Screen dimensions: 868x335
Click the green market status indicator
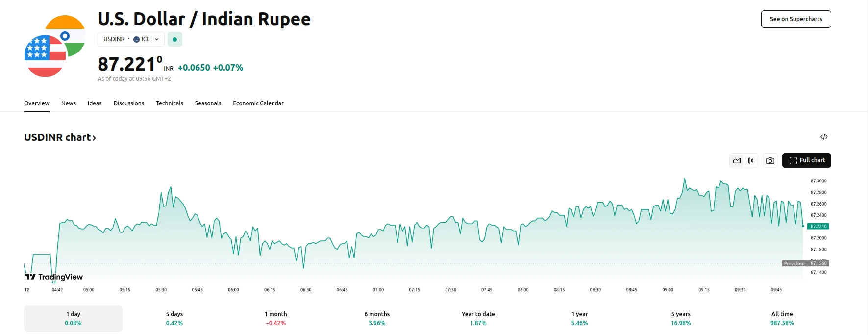point(174,39)
